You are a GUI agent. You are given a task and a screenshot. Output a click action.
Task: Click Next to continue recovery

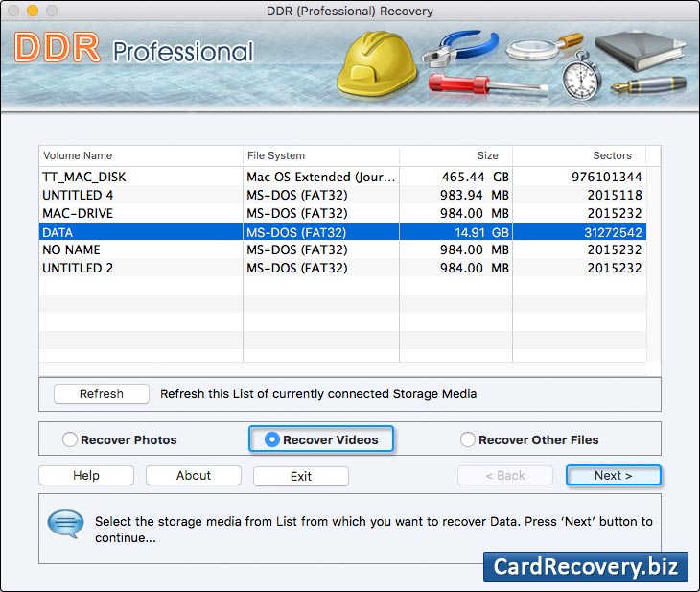[x=613, y=475]
